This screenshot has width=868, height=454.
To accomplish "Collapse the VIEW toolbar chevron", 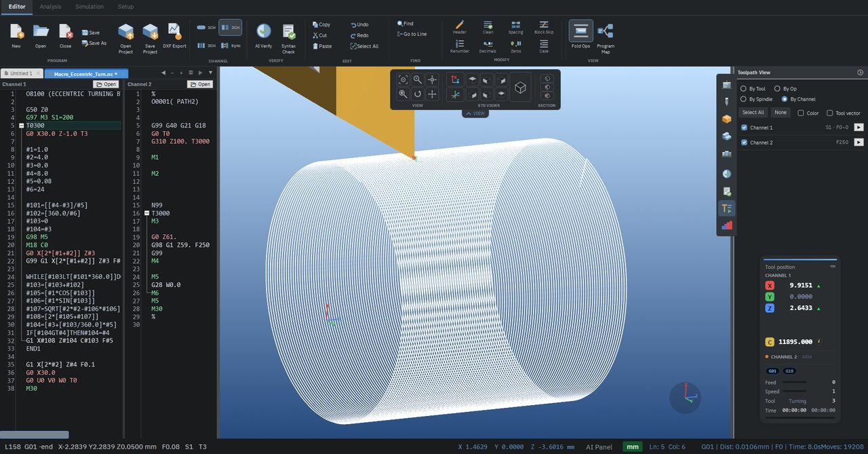I will (475, 113).
